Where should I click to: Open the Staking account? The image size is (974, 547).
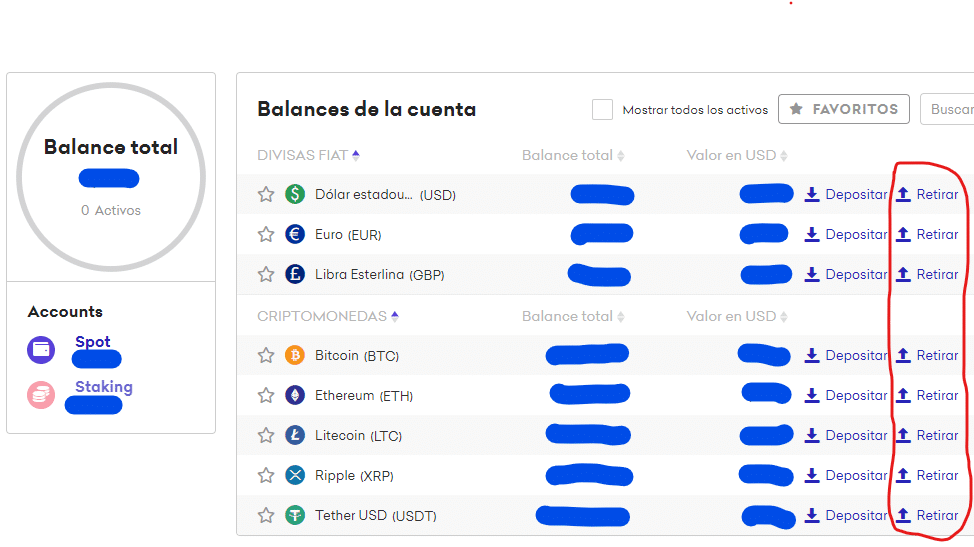coord(104,387)
